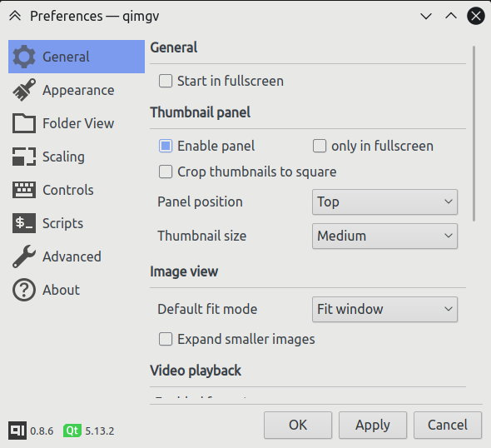The width and height of the screenshot is (491, 448).
Task: Toggle Expand smaller images checkbox
Action: [x=166, y=339]
